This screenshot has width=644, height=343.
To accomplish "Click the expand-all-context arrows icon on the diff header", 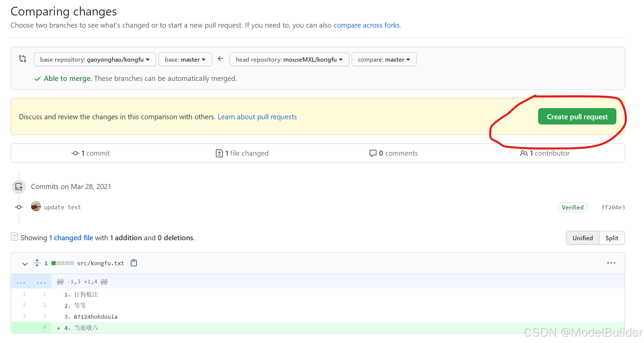I will coord(37,263).
